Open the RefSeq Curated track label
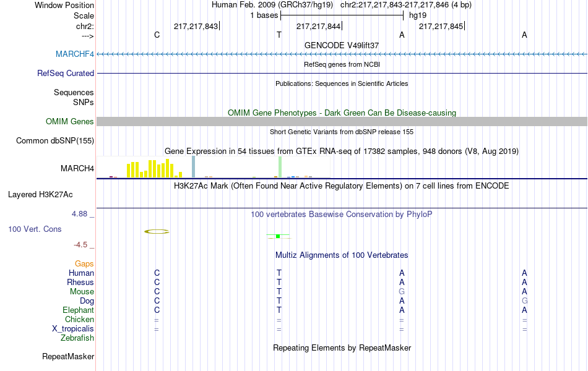This screenshot has width=588, height=371. [66, 73]
